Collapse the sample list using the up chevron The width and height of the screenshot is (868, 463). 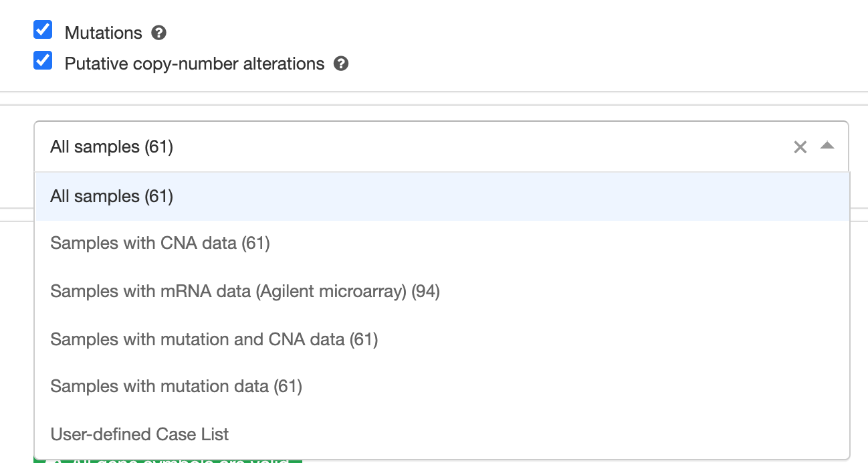pyautogui.click(x=827, y=146)
